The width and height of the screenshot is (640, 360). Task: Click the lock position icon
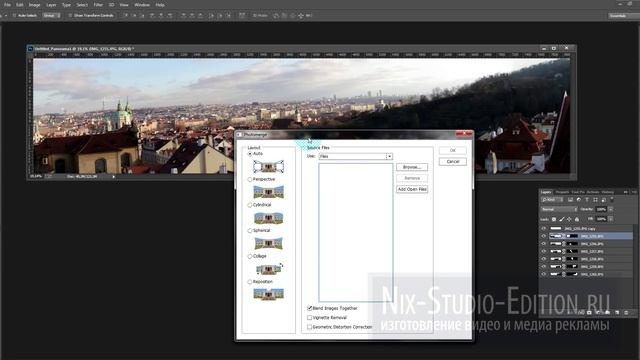(x=569, y=219)
